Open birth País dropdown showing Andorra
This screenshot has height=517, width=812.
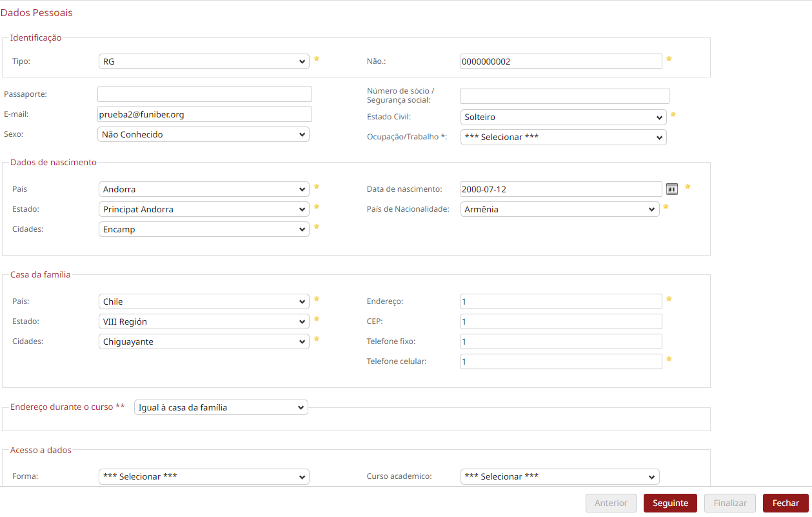click(203, 189)
